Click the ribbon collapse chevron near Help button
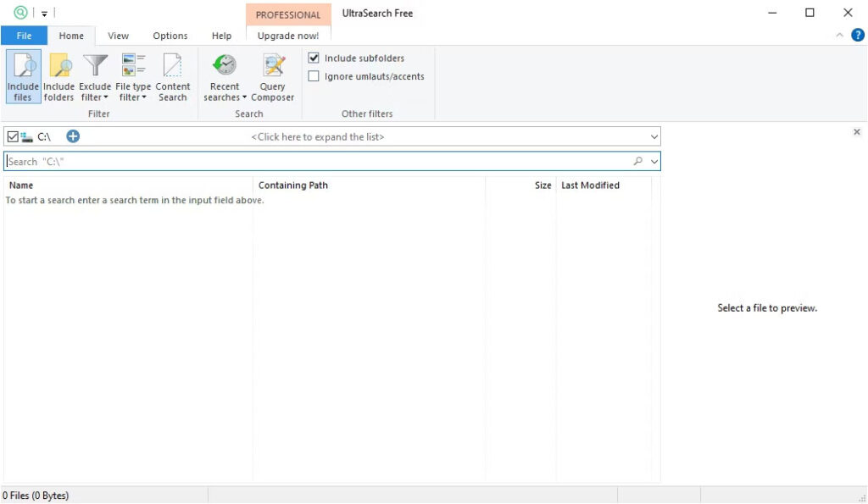The width and height of the screenshot is (868, 504). coord(838,36)
